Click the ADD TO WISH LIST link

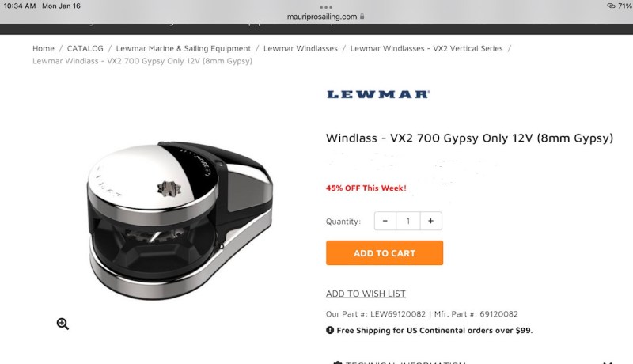coord(366,294)
